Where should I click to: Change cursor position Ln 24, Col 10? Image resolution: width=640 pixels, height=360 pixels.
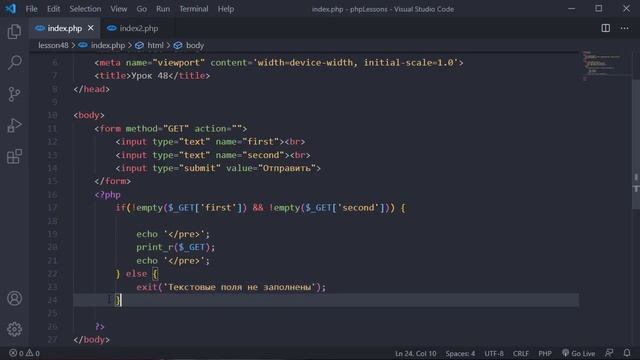(416, 353)
